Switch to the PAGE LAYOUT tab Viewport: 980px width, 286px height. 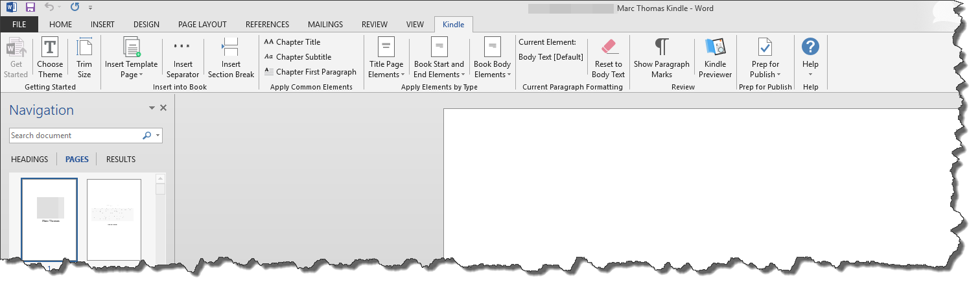coord(202,25)
